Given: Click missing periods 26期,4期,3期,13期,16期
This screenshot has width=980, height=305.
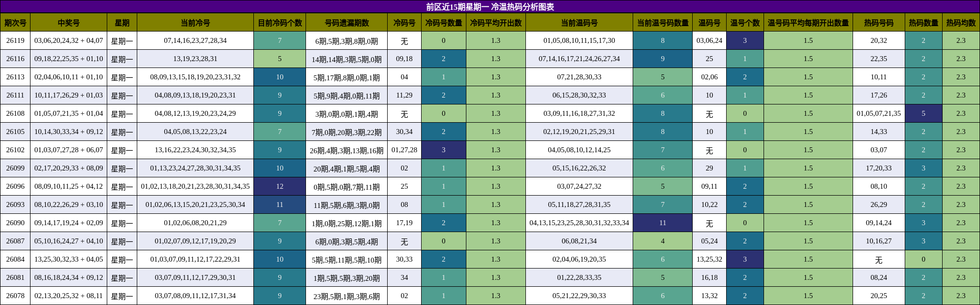Looking at the screenshot, I should coord(347,150).
